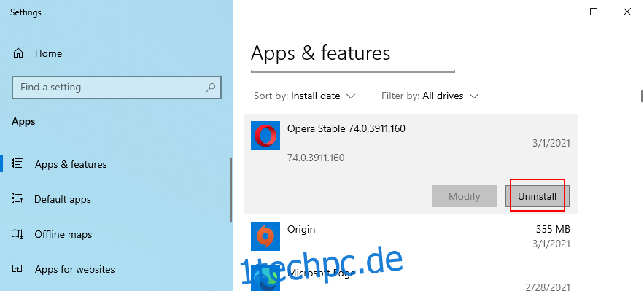Screen dimensions: 644x291
Task: Open Offline maps settings
Action: pyautogui.click(x=63, y=234)
